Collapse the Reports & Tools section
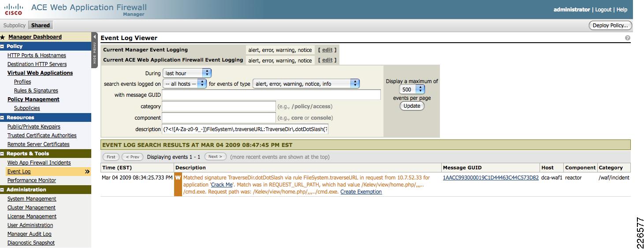 (2, 154)
